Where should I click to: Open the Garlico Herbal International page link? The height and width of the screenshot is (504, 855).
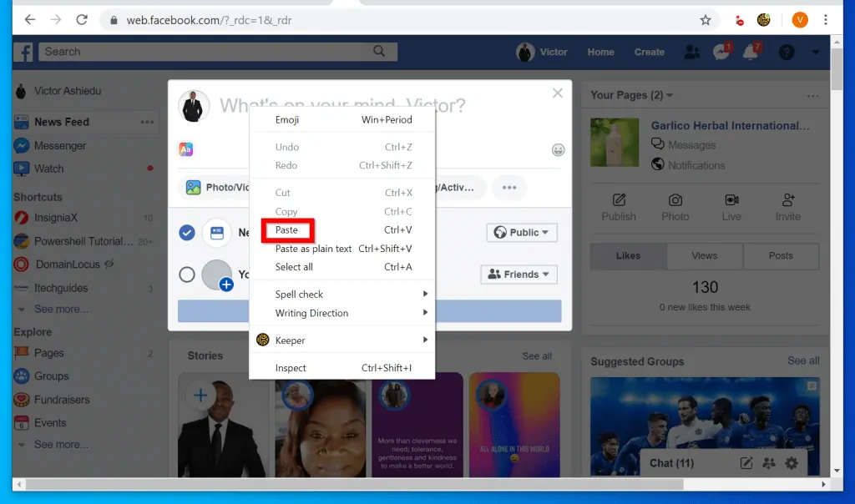click(x=731, y=125)
